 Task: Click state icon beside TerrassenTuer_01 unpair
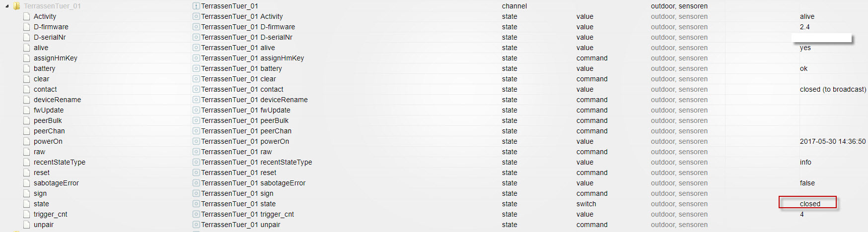pyautogui.click(x=196, y=225)
